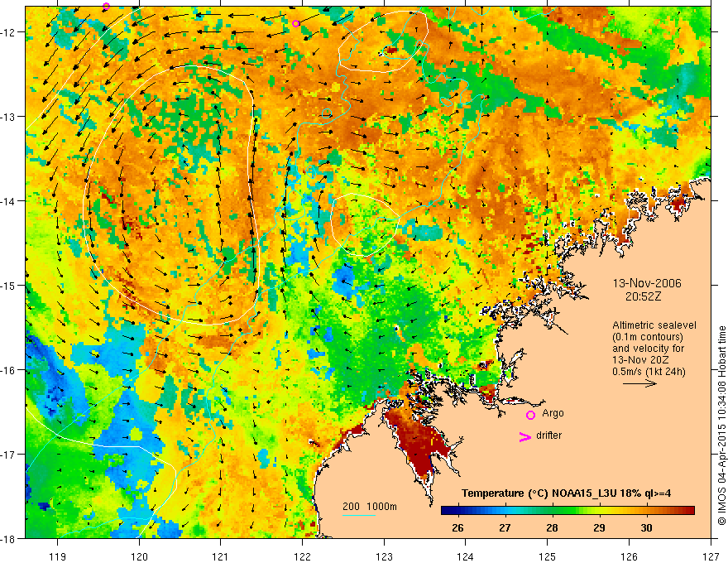Click the longitude axis label '123'
The image size is (728, 563).
click(384, 556)
